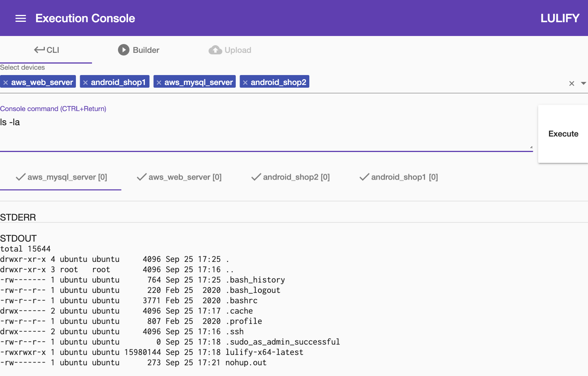Click the .bash_logout file name

pos(253,290)
